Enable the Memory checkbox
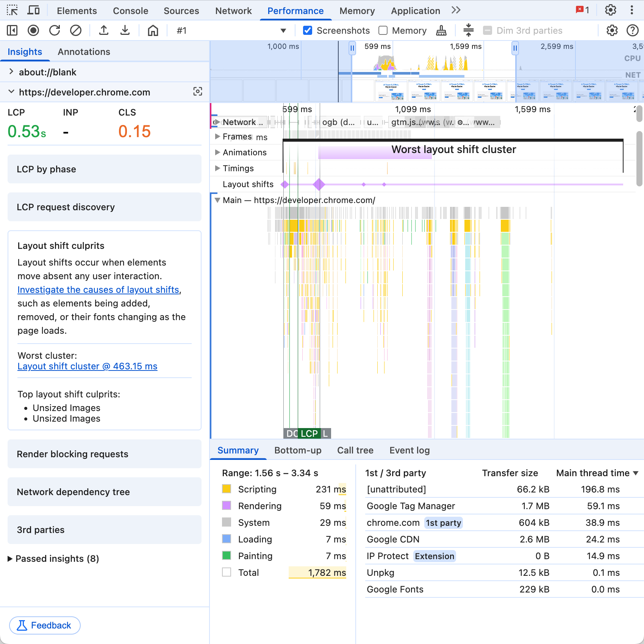Viewport: 644px width, 644px height. click(x=383, y=30)
